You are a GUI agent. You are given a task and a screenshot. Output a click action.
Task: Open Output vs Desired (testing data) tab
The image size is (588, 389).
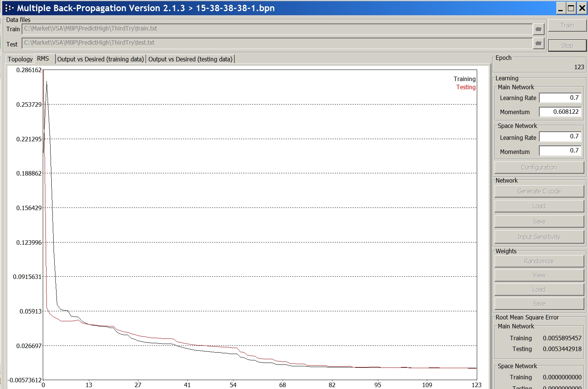[190, 59]
